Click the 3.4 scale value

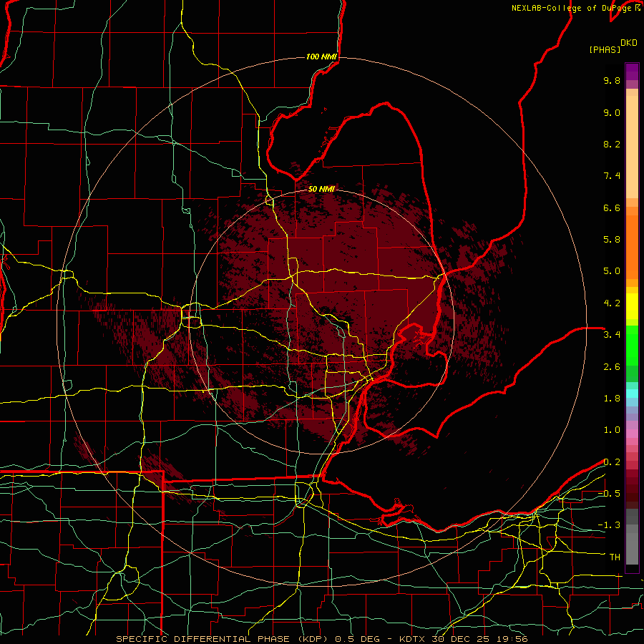click(x=612, y=335)
